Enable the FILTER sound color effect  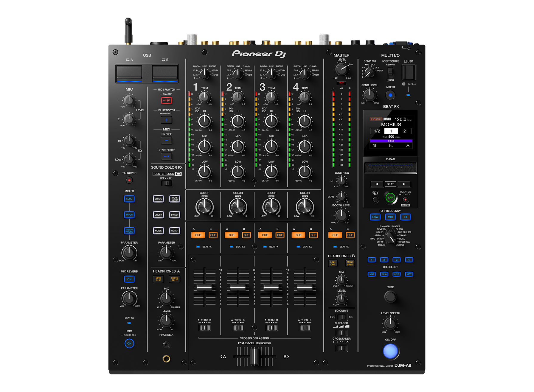point(175,231)
